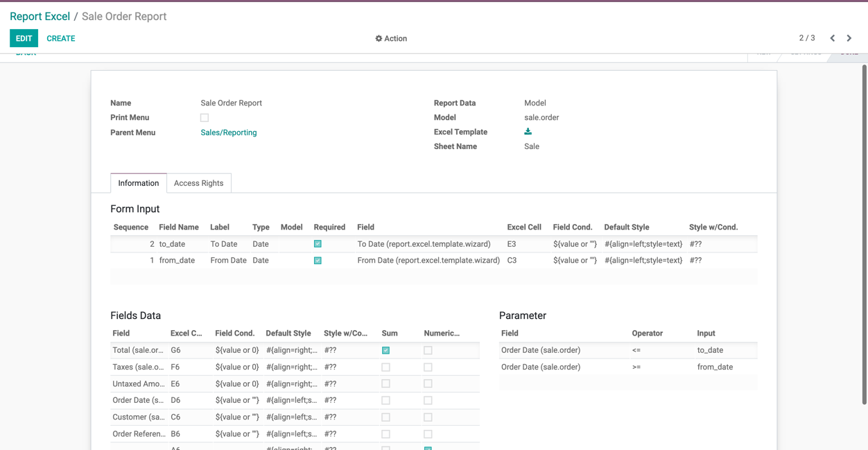Go to the next record arrow
Viewport: 868px width, 450px height.
click(x=849, y=38)
